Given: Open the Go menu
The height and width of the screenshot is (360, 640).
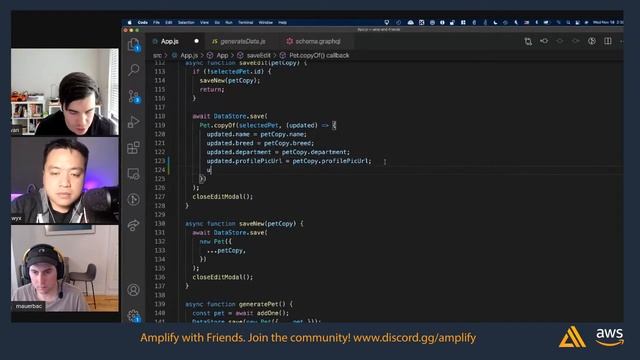Looking at the screenshot, I should coord(217,22).
